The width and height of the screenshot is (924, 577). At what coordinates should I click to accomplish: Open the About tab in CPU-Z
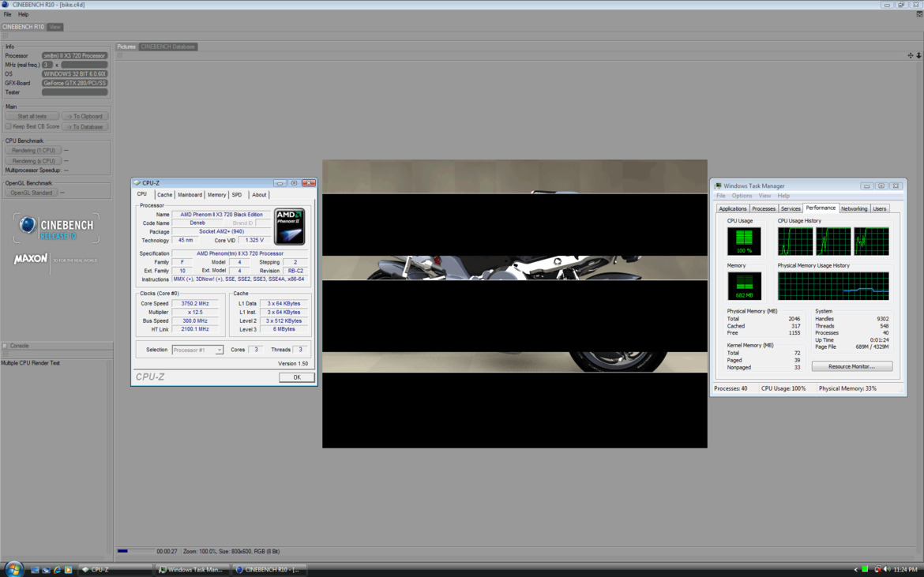click(259, 195)
